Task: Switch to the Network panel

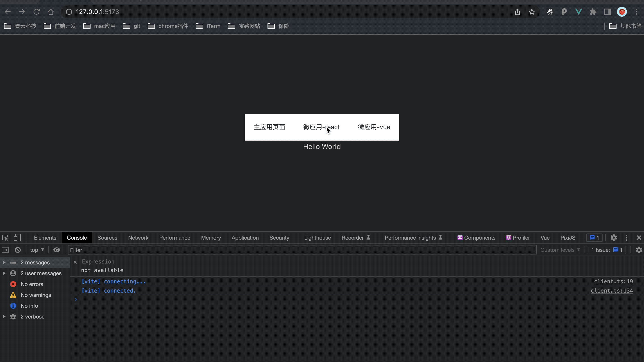Action: (138, 237)
